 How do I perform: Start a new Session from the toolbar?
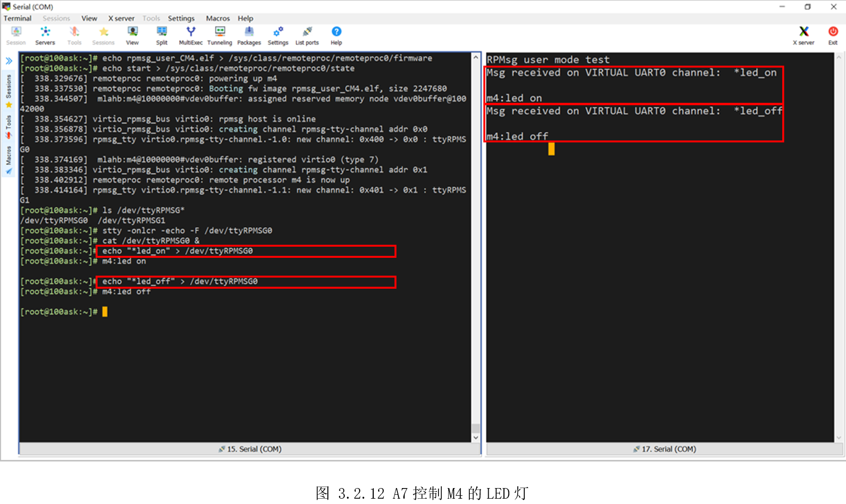(x=16, y=35)
